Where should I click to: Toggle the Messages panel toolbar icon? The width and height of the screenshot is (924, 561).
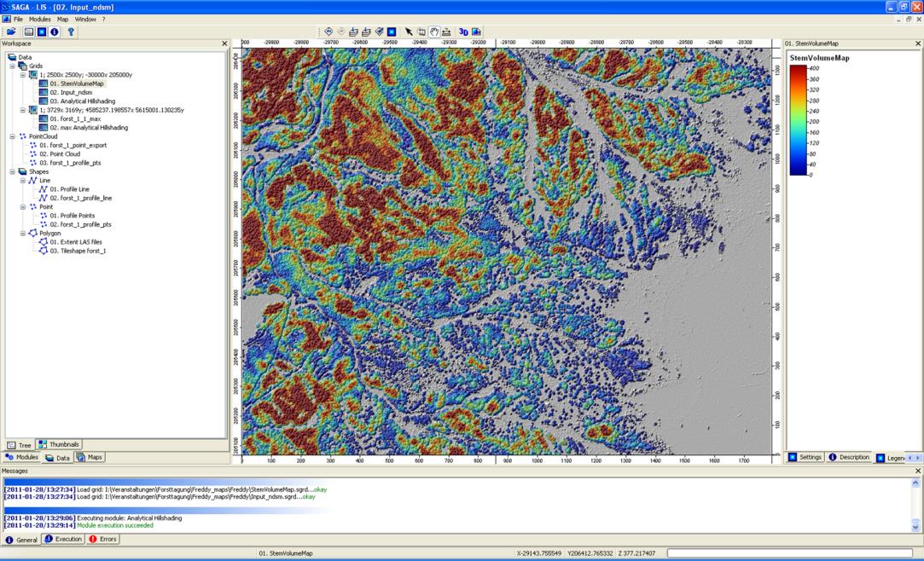pos(55,32)
